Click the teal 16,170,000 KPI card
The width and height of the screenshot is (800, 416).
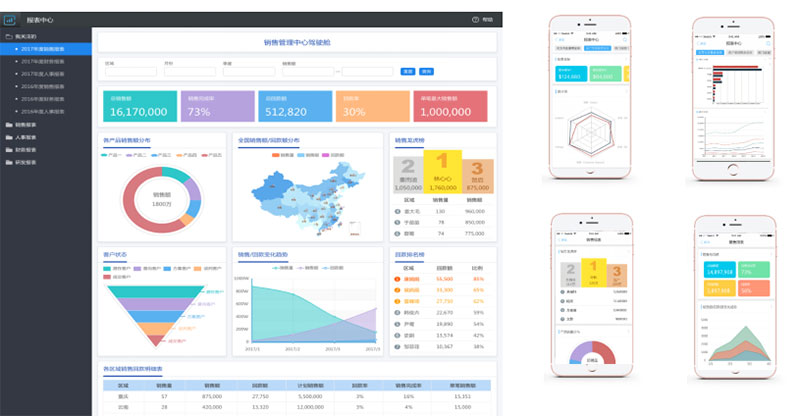coord(140,106)
